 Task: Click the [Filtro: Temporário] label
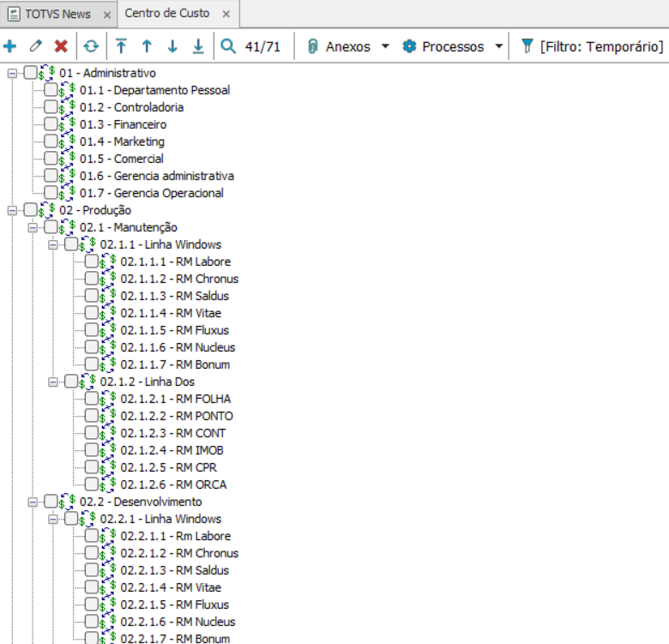tap(601, 46)
